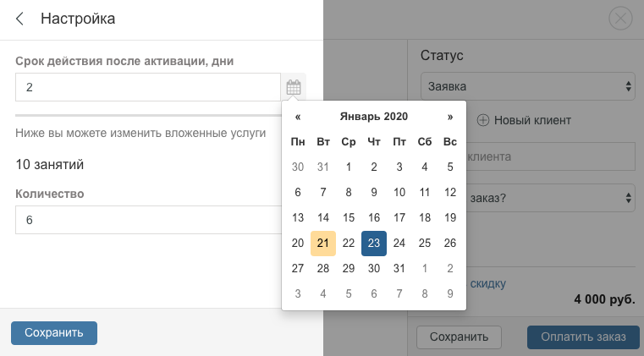
Task: Click the Оплатить заказ button
Action: tap(583, 337)
